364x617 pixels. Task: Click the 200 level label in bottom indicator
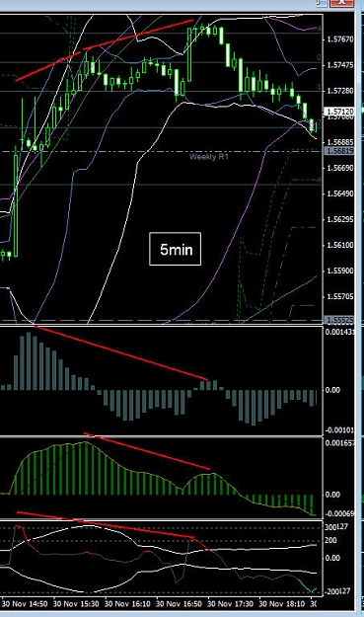point(331,540)
